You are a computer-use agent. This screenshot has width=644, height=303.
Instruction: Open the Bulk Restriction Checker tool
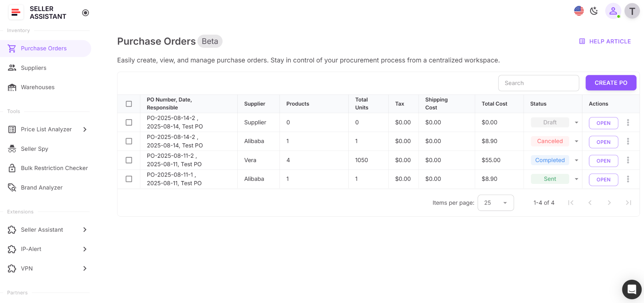point(54,168)
